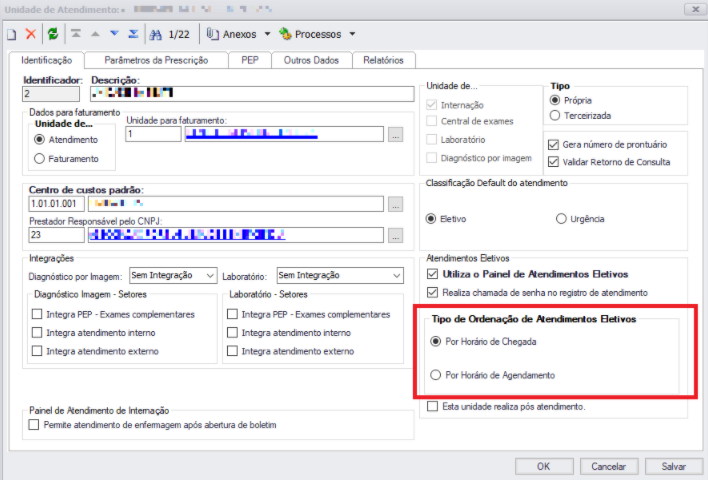Click the Diagnóstico por imagem unit checkbox
Screen dimensions: 708x480
click(432, 158)
